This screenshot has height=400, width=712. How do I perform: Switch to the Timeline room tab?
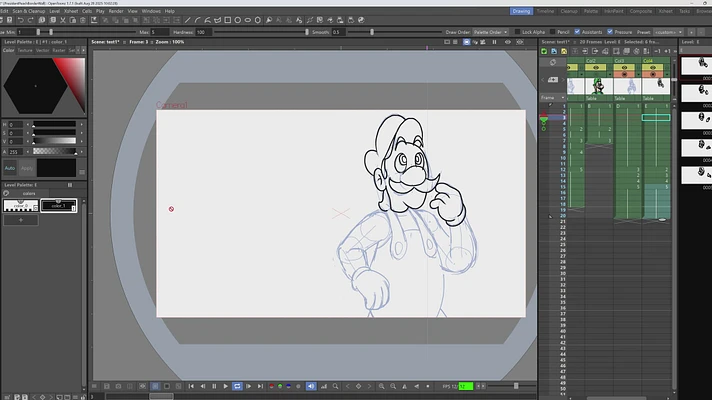(545, 11)
